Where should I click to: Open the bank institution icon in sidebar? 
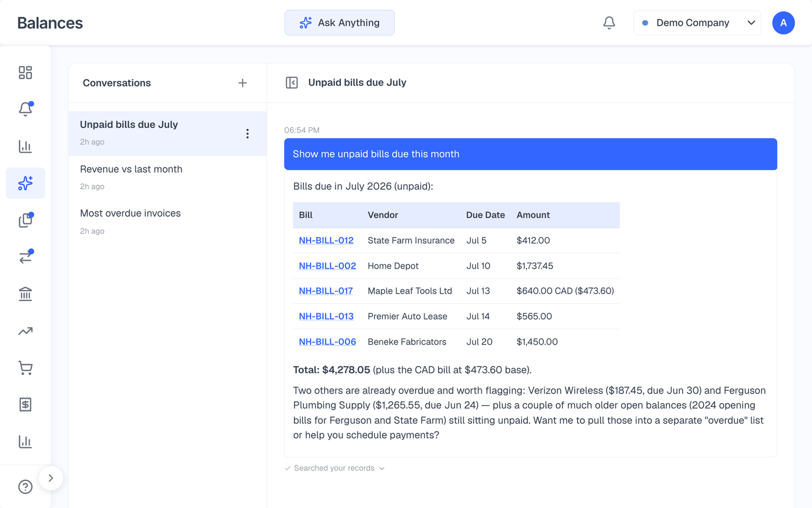(x=25, y=294)
